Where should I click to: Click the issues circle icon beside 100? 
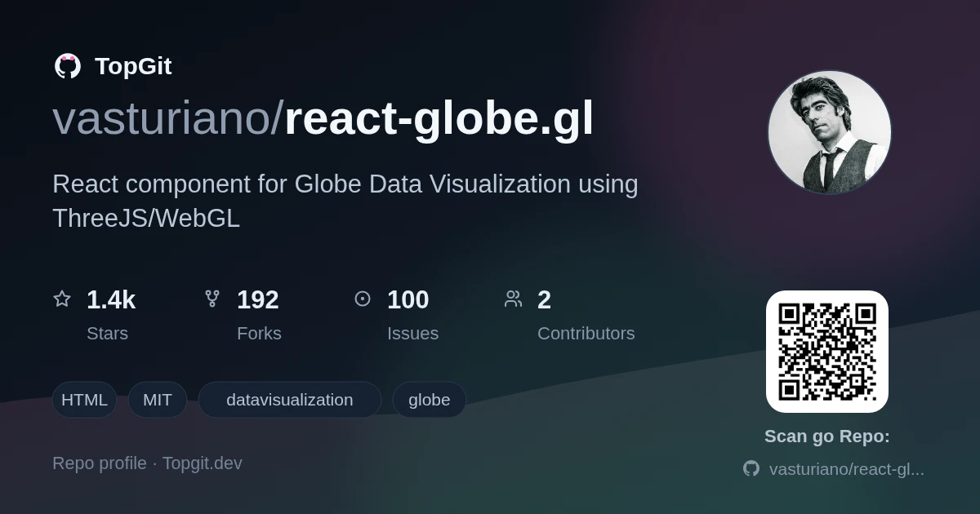363,299
